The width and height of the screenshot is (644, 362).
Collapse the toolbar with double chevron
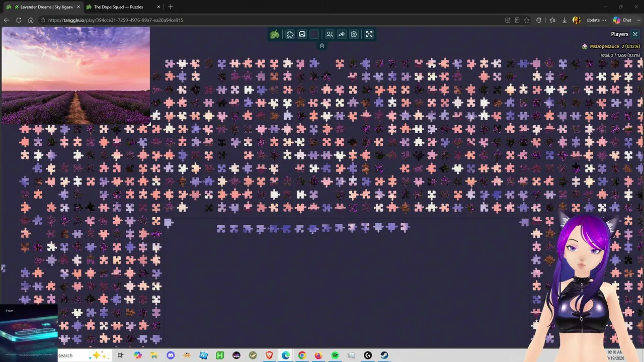322,46
